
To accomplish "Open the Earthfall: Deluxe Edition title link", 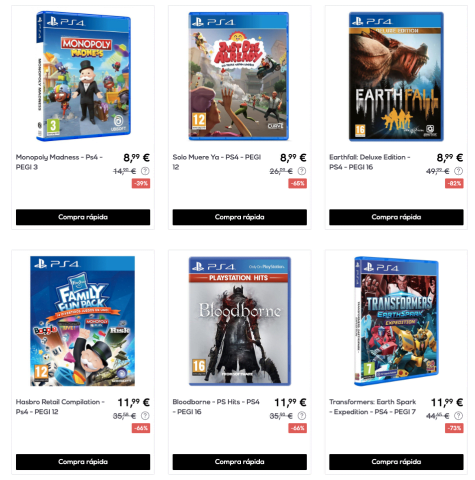I will point(370,162).
